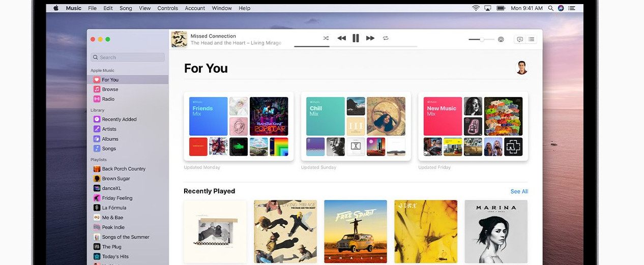The image size is (644, 265).
Task: Open the Window menu
Action: click(222, 8)
